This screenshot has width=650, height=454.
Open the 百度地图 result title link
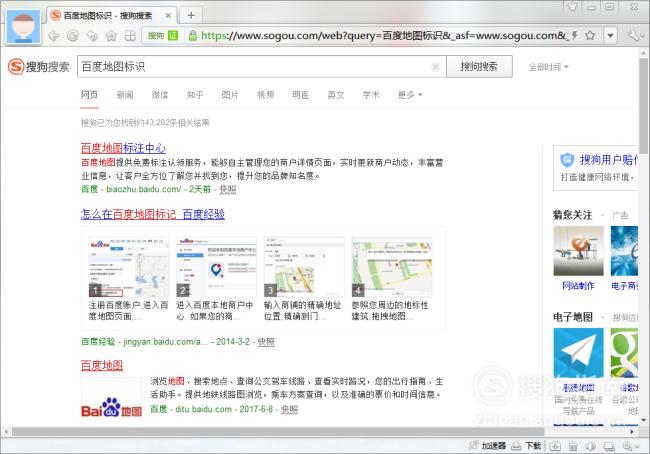pyautogui.click(x=102, y=365)
